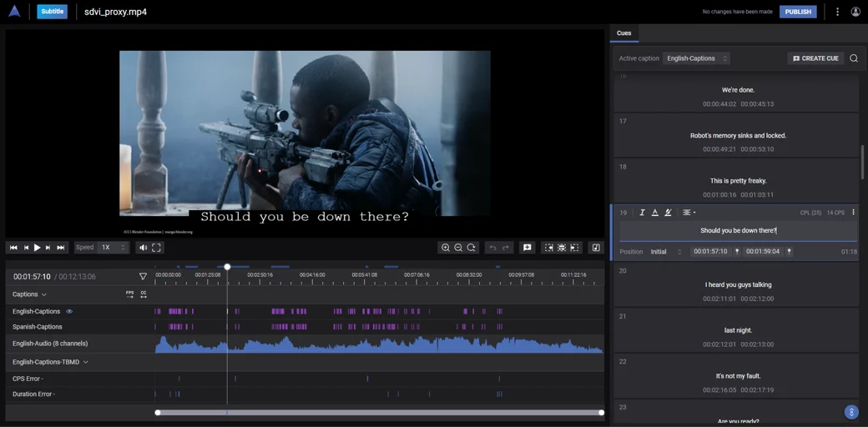
Task: Zoom out on the timeline
Action: click(x=458, y=248)
